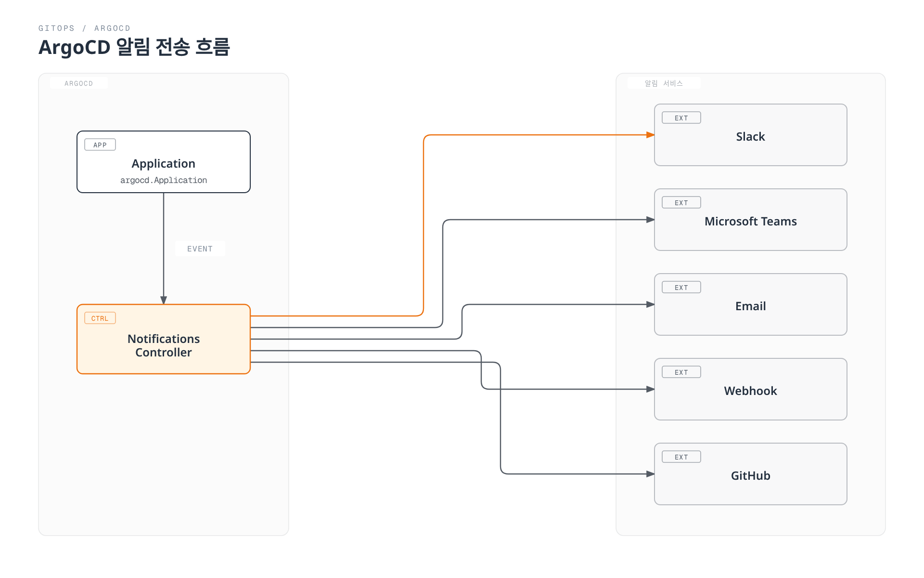
Task: Click the APP tag badge
Action: tap(100, 144)
